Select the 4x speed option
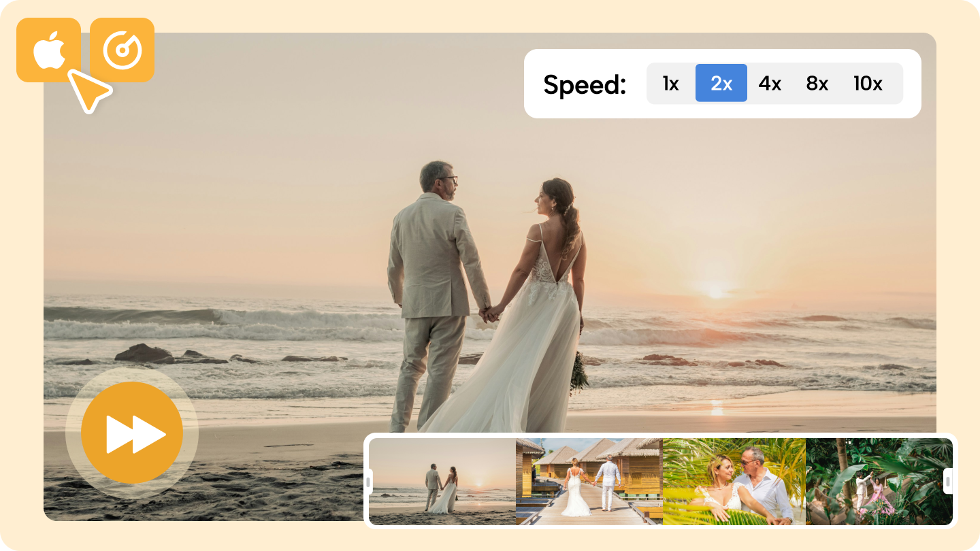 (x=770, y=83)
